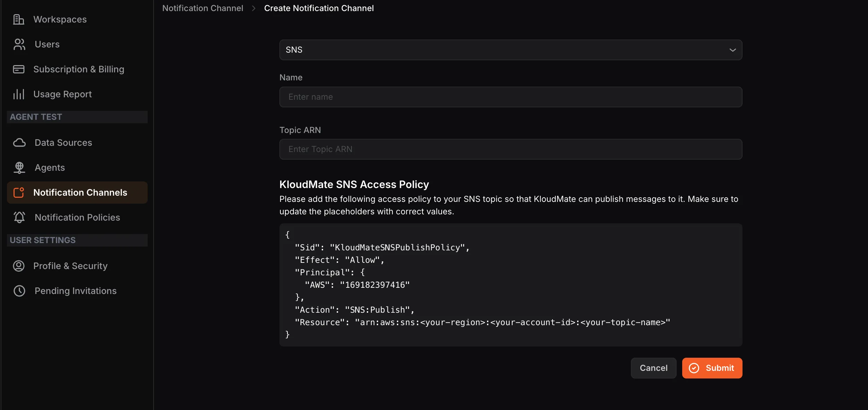Image resolution: width=868 pixels, height=410 pixels.
Task: Click the Agents globe icon
Action: [19, 168]
